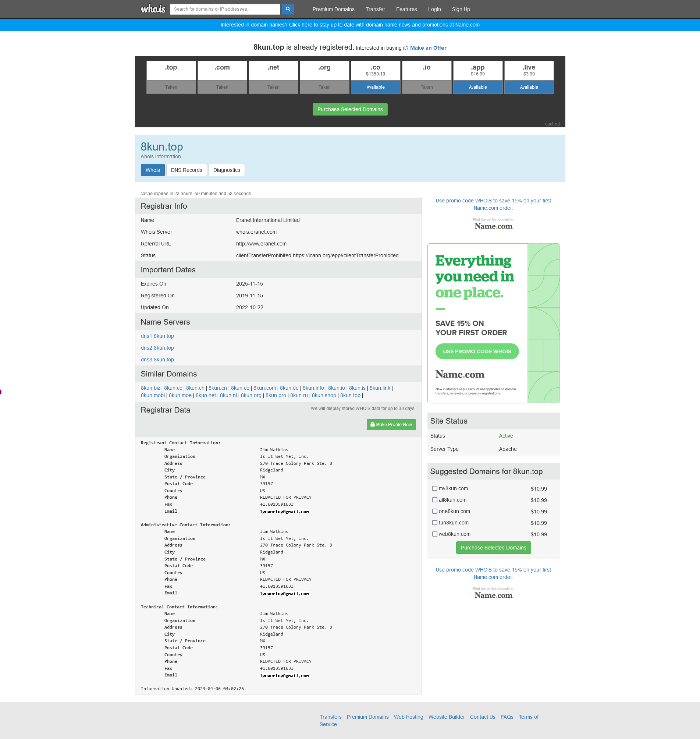The width and height of the screenshot is (700, 739).
Task: Check the my8kun.com checkbox
Action: [434, 489]
